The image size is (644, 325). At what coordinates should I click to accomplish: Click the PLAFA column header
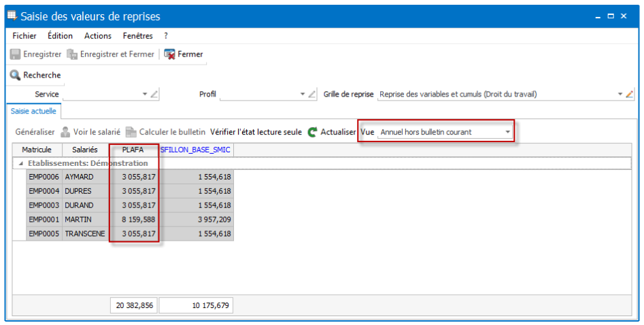click(133, 150)
